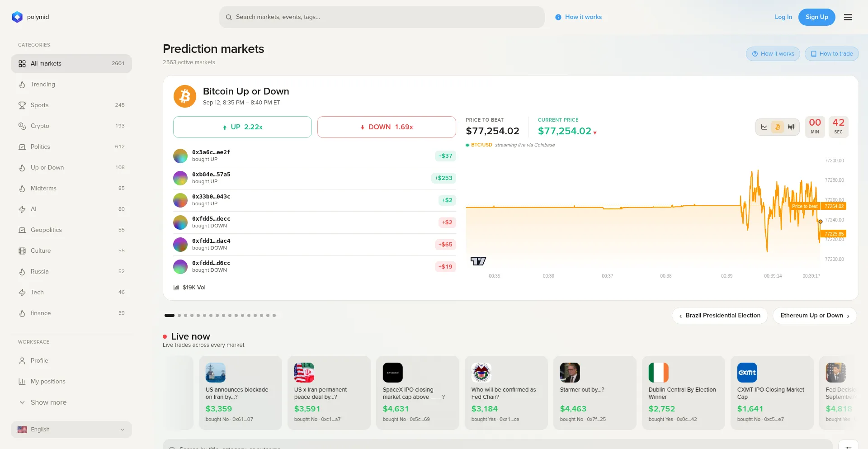
Task: Click the TradingView logo on the chart
Action: [478, 261]
